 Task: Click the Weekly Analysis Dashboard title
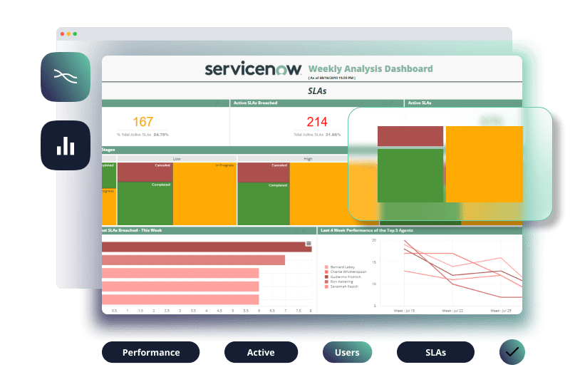click(x=370, y=68)
